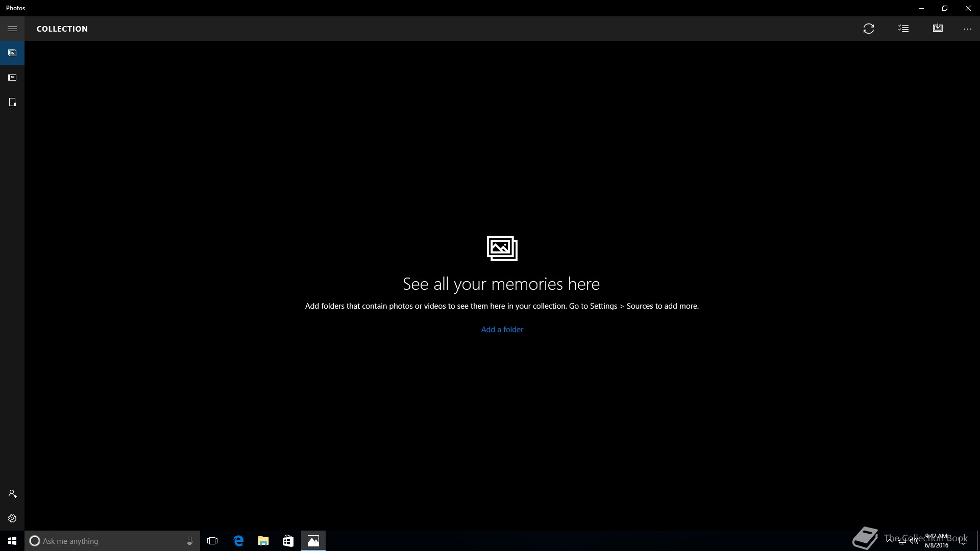
Task: Open File Explorer from the taskbar
Action: click(263, 541)
